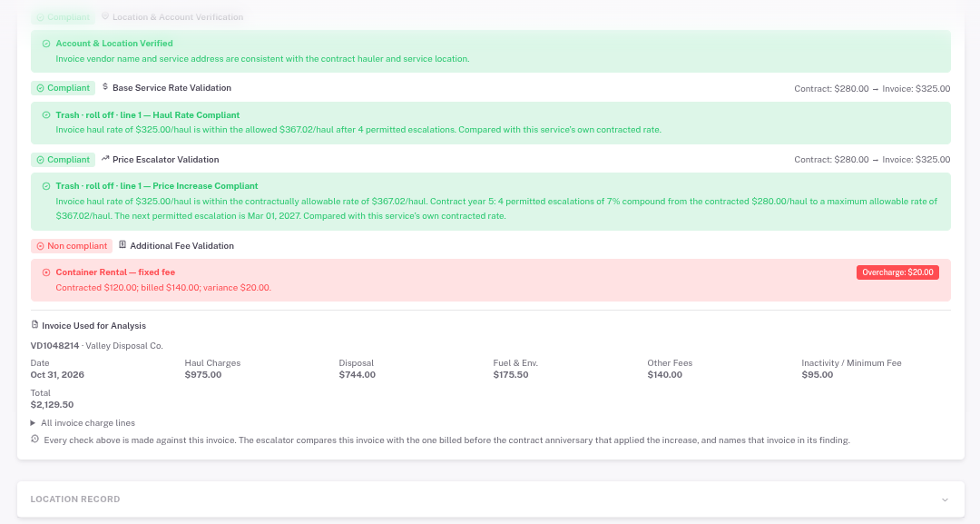Click the history clock icon in the footer note

[x=35, y=440]
